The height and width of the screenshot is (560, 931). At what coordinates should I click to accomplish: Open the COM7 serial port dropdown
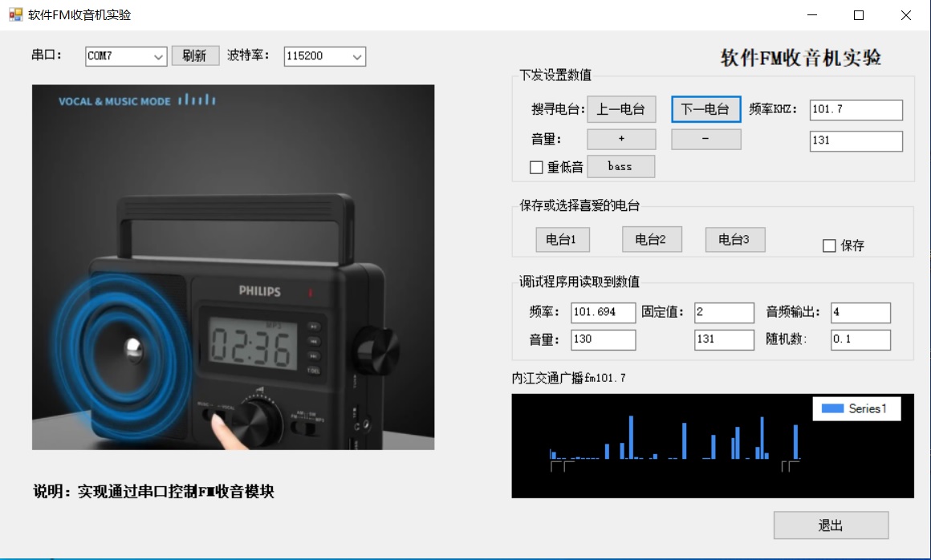pos(125,56)
